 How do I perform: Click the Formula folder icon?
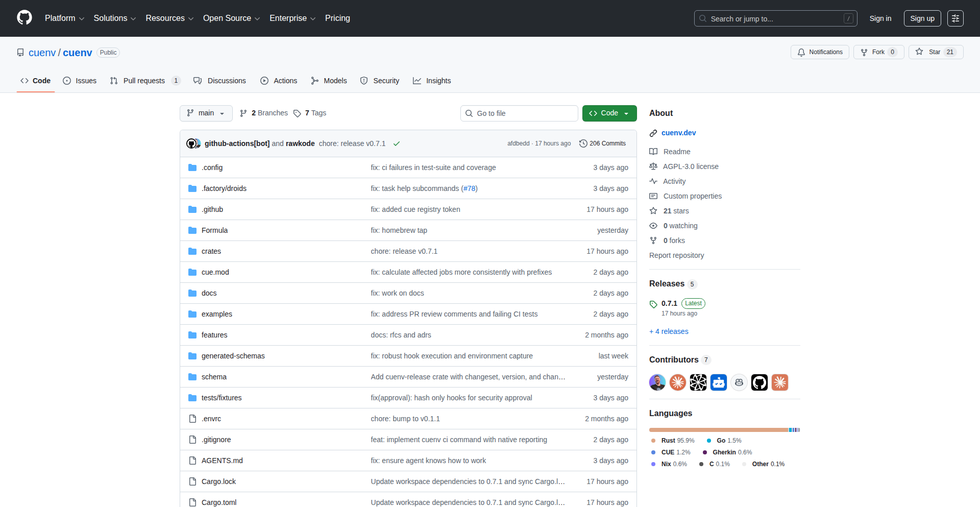192,230
